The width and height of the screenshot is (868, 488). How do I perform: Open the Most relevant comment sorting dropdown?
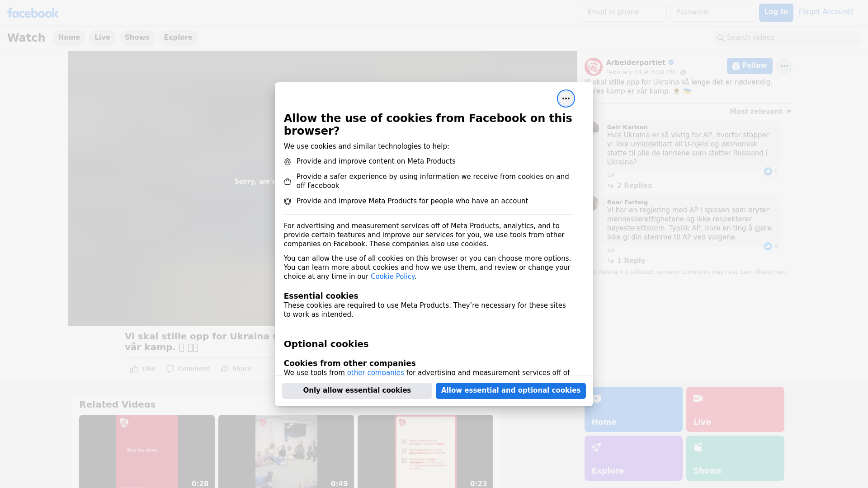(x=760, y=112)
